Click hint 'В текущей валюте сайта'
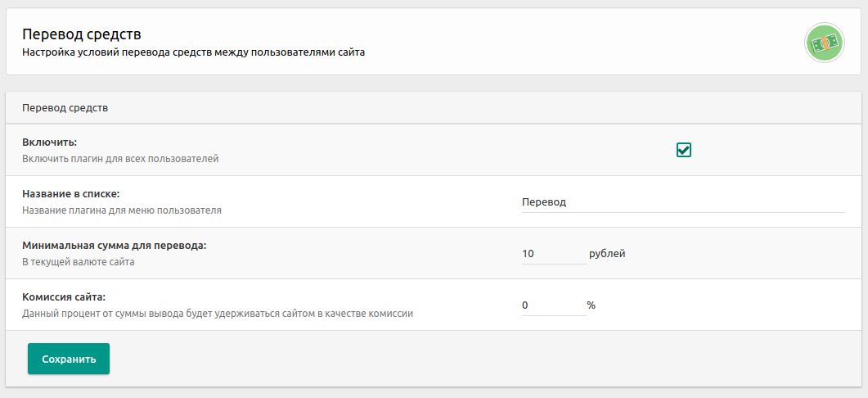The image size is (868, 398). (78, 262)
